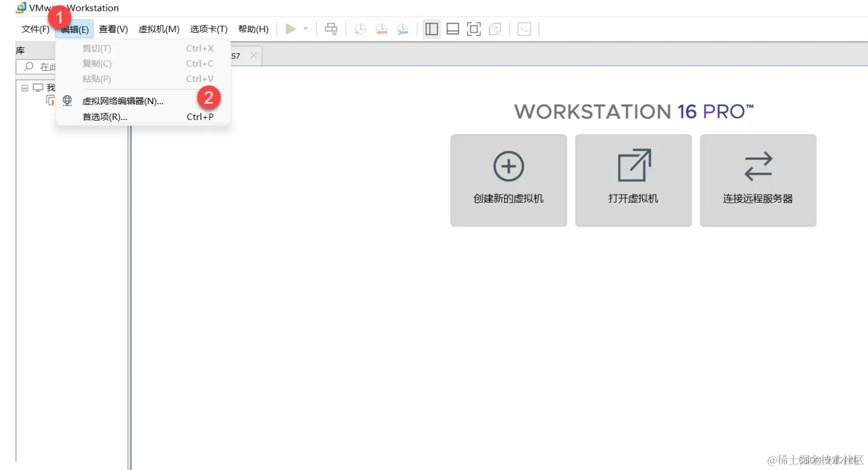Click the magnifier icon in library search
868x470 pixels.
[x=29, y=67]
